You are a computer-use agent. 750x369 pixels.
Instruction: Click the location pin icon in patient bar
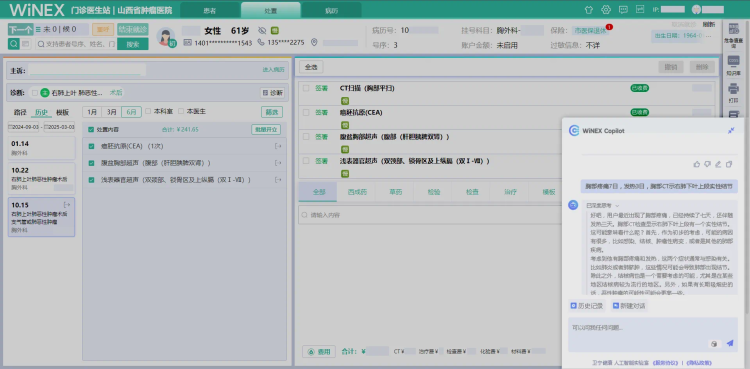314,43
